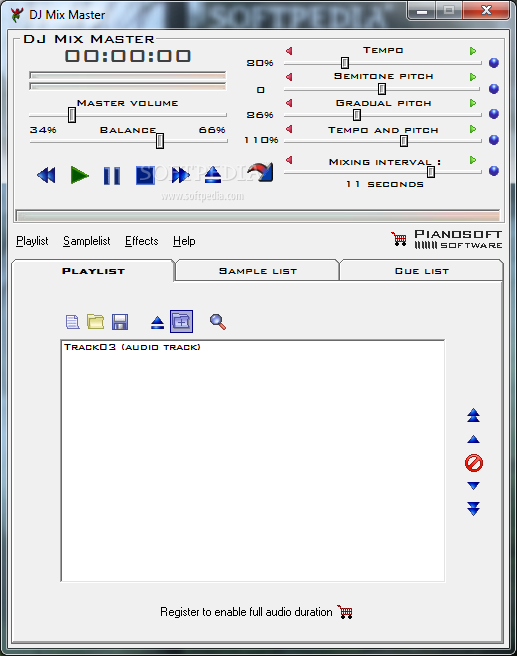The width and height of the screenshot is (517, 656).
Task: Click the new playlist document icon
Action: click(72, 322)
